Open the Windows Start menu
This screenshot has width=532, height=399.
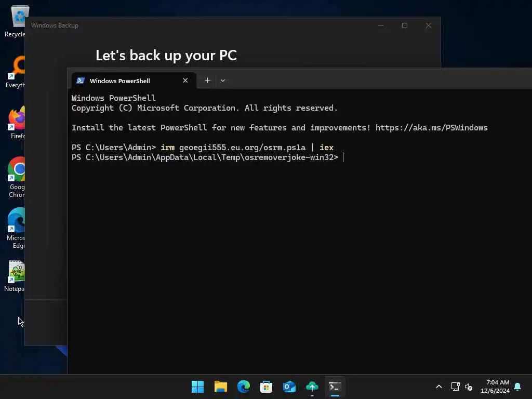pyautogui.click(x=197, y=387)
